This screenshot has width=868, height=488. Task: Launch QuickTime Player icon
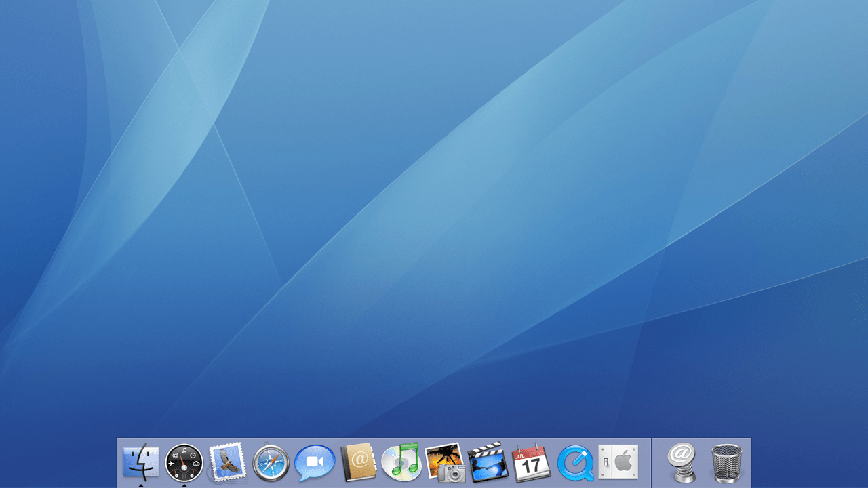coord(575,464)
